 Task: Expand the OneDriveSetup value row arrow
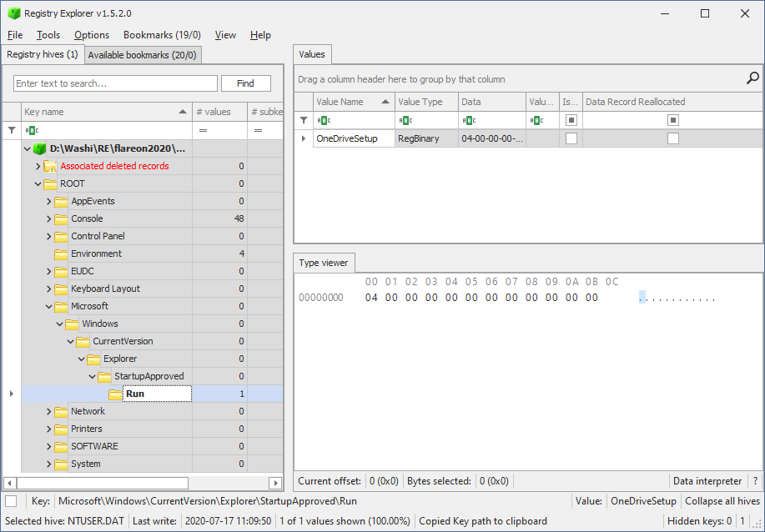click(x=304, y=138)
